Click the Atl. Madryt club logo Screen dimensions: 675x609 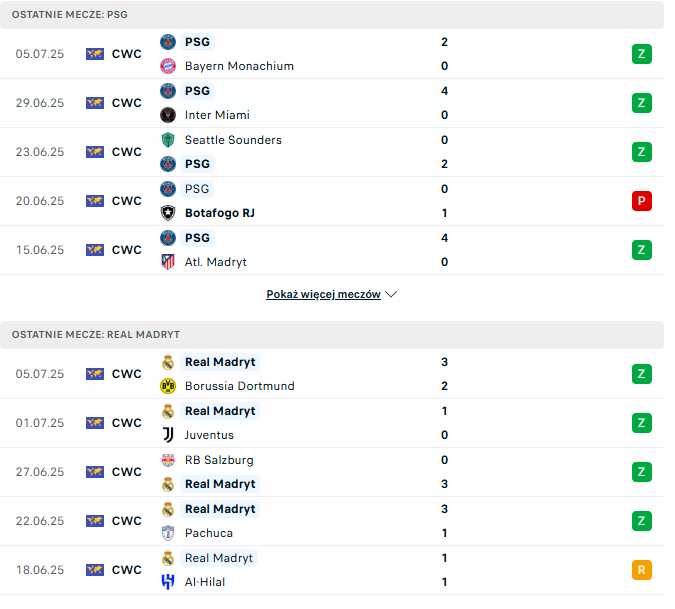coord(168,262)
